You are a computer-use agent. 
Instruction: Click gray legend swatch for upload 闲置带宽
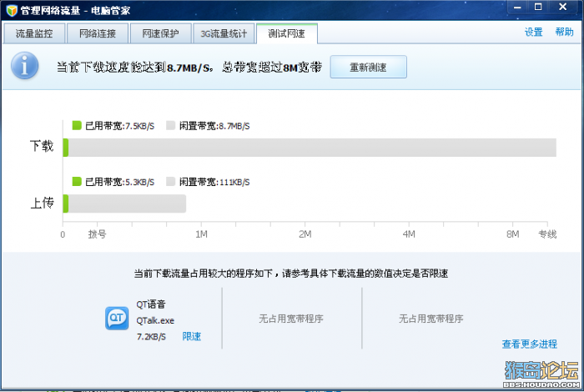[x=170, y=181]
